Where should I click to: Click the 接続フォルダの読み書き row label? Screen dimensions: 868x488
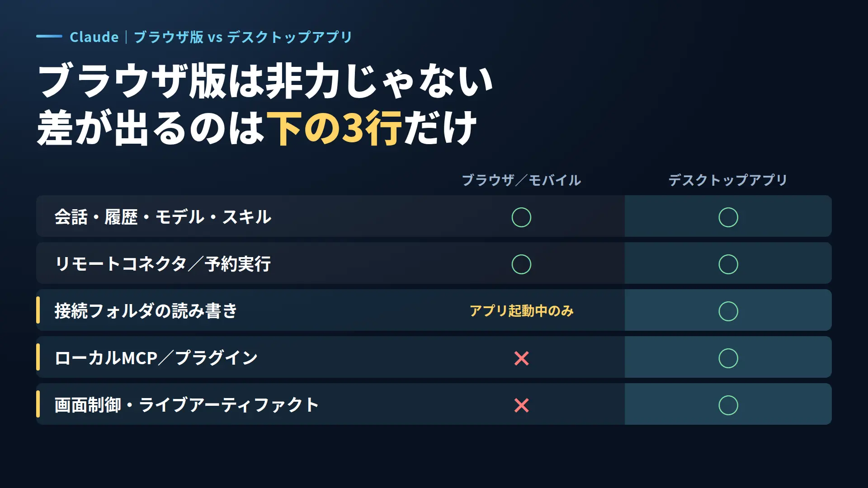coord(146,311)
